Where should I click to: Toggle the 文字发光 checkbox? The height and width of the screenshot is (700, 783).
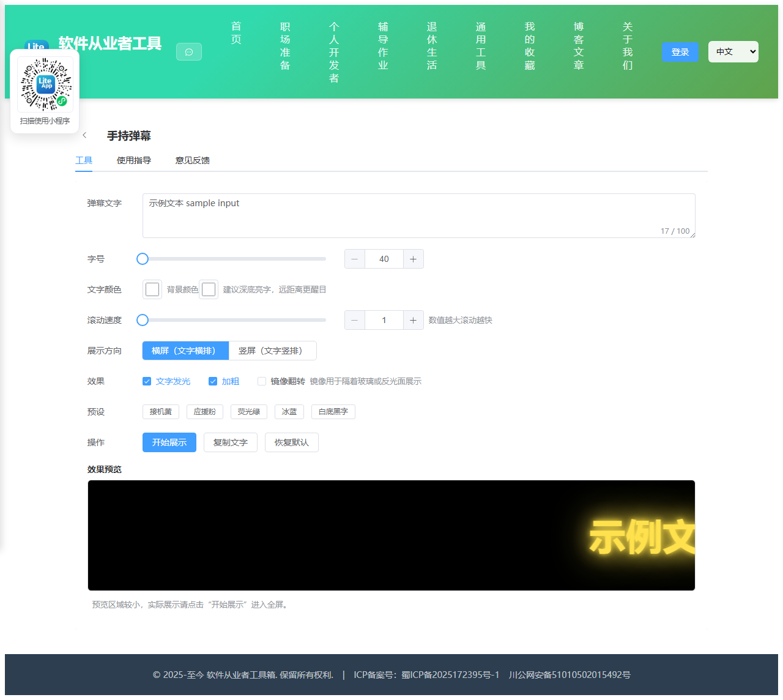(147, 381)
